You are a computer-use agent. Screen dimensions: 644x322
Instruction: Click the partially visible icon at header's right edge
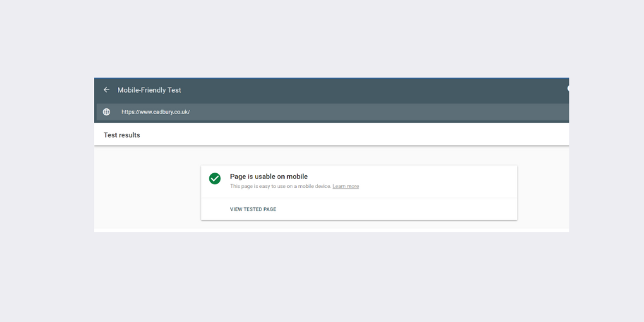coord(567,89)
